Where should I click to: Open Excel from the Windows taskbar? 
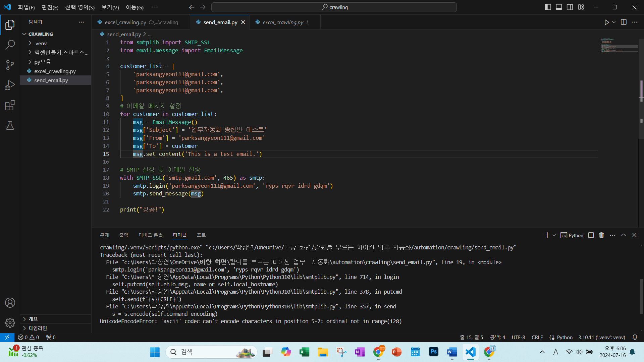pyautogui.click(x=304, y=352)
